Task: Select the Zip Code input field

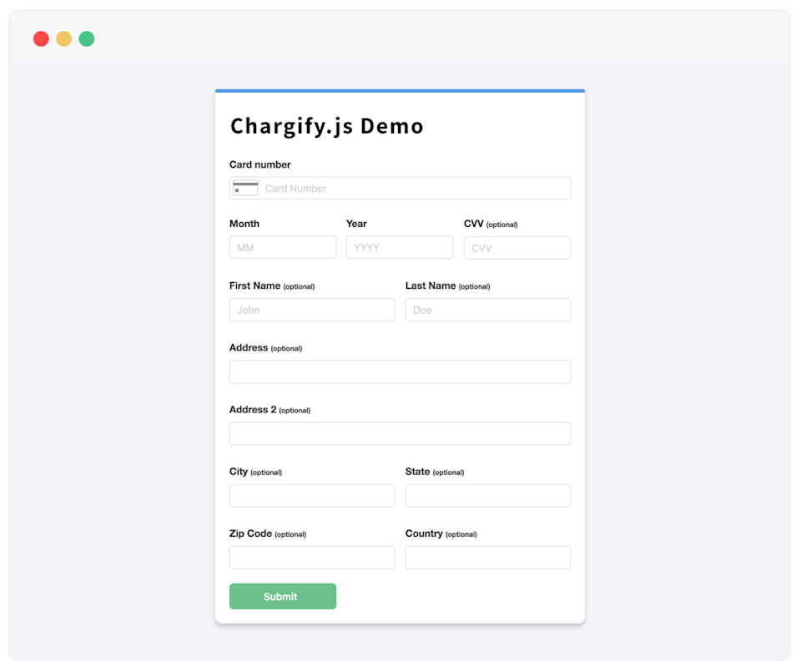Action: (x=311, y=558)
